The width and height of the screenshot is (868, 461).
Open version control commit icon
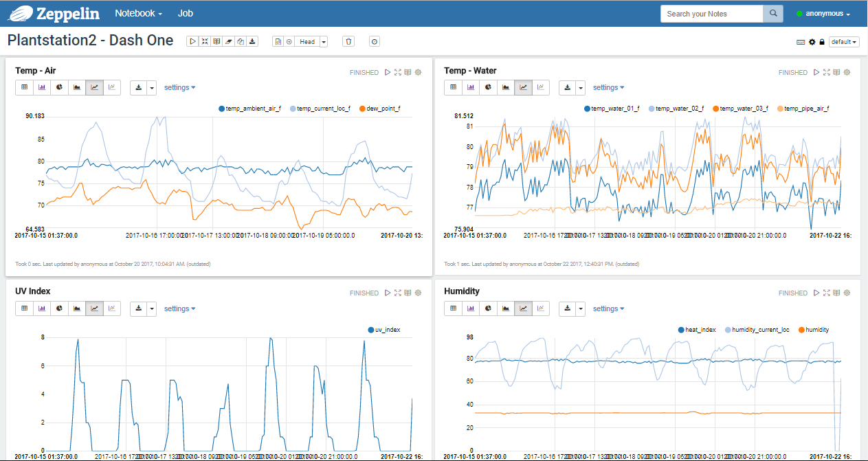[278, 42]
